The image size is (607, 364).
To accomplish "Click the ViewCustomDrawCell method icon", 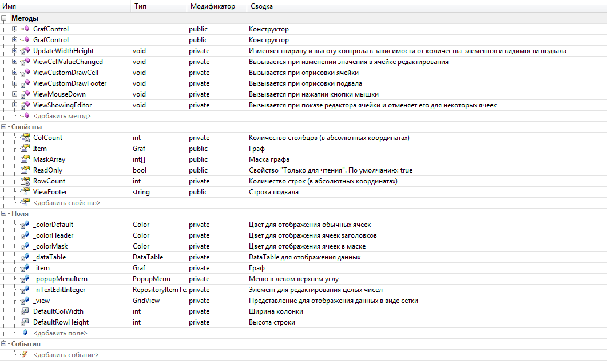I will click(x=25, y=73).
